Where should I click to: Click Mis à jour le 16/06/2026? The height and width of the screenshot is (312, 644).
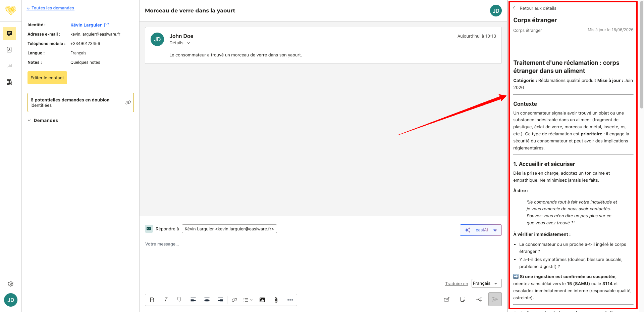610,30
